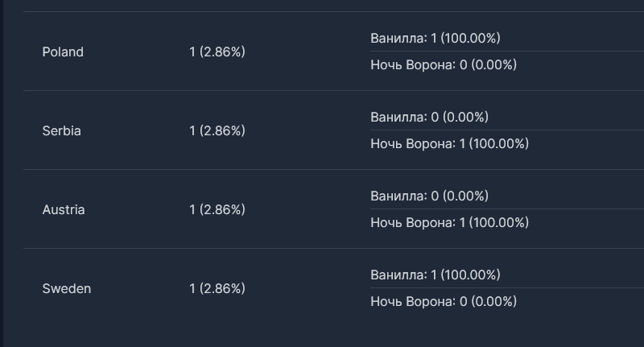Click Sweden's Ночь Ворона: 0 (0.00%) entry

click(444, 302)
